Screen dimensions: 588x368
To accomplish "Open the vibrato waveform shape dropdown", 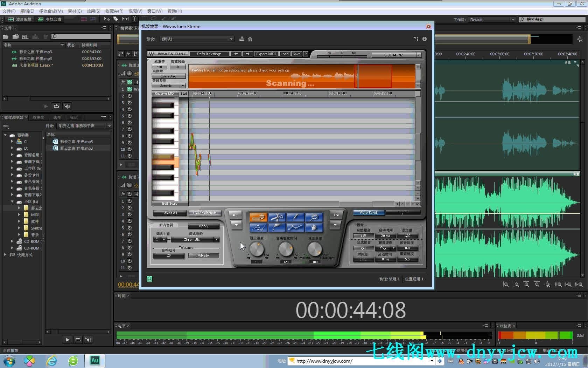I will [386, 248].
